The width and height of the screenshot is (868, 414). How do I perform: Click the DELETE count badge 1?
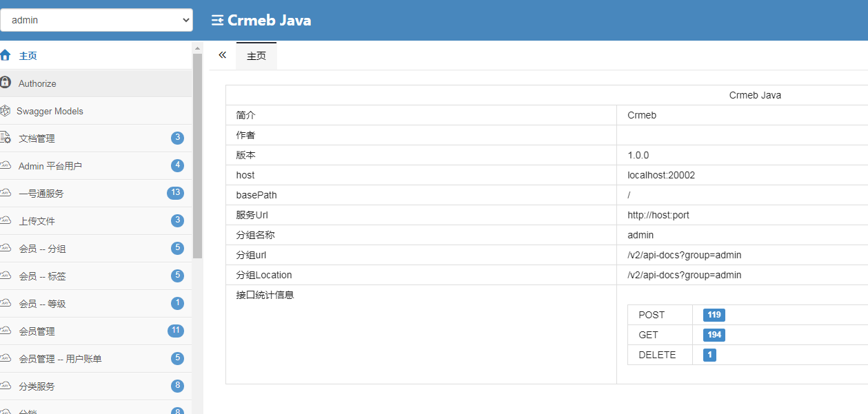tap(709, 355)
